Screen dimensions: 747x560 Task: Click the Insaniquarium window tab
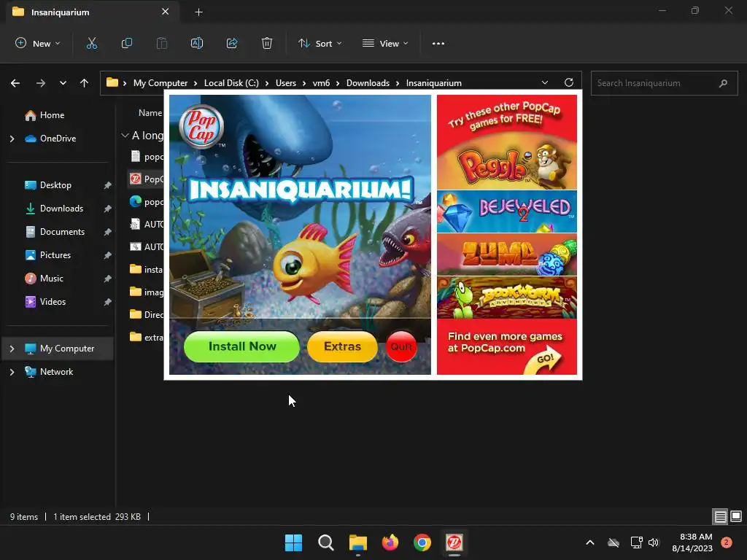click(x=93, y=12)
